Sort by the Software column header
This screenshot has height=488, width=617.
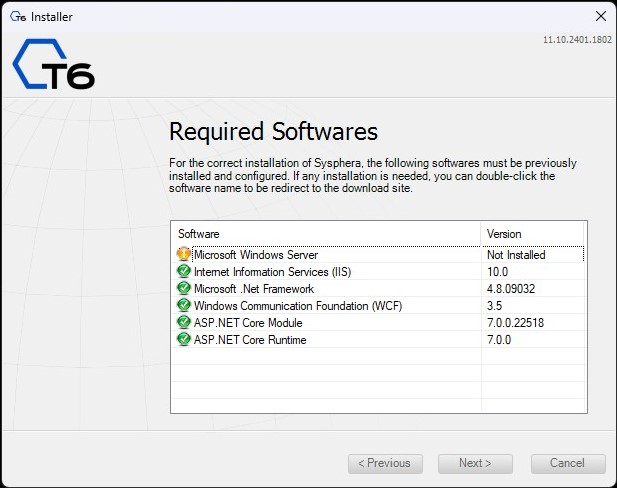[x=326, y=234]
